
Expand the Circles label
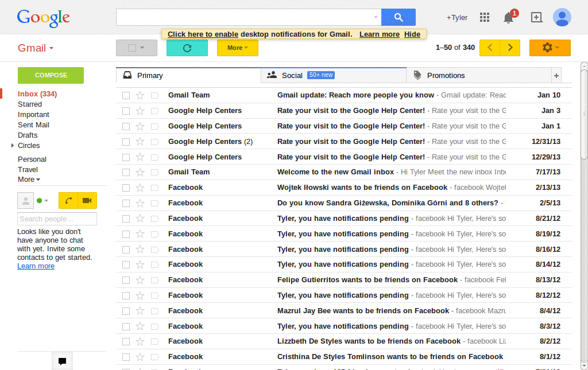(13, 145)
